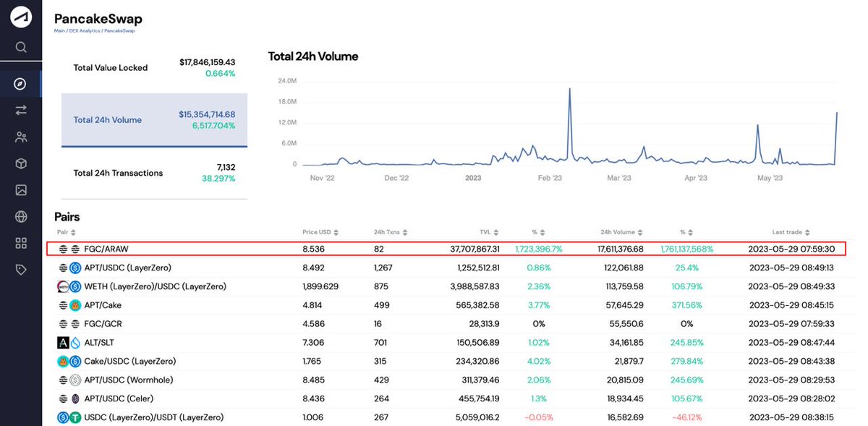Sort the table by Last trade column
This screenshot has height=426, width=868.
(x=790, y=232)
